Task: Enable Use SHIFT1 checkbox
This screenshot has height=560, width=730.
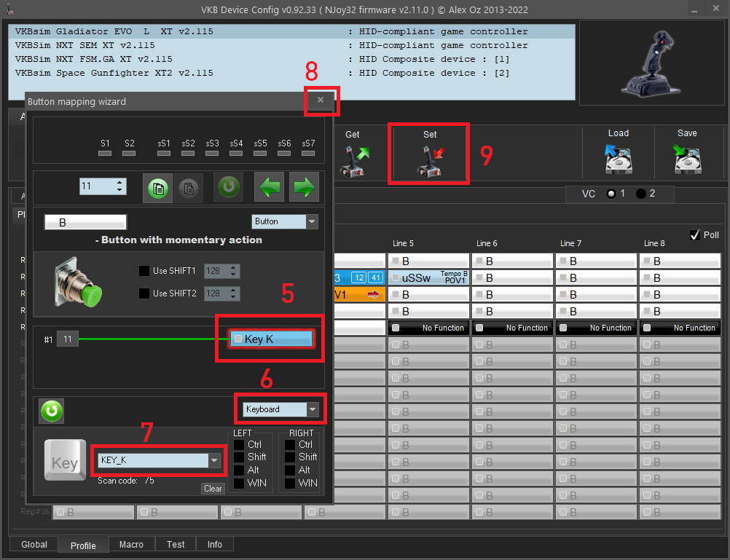Action: (144, 271)
